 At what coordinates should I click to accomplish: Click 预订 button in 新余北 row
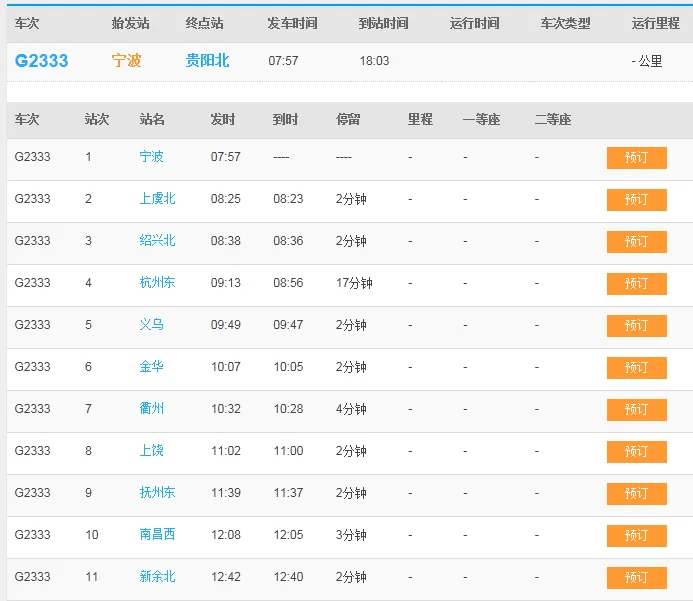[636, 578]
